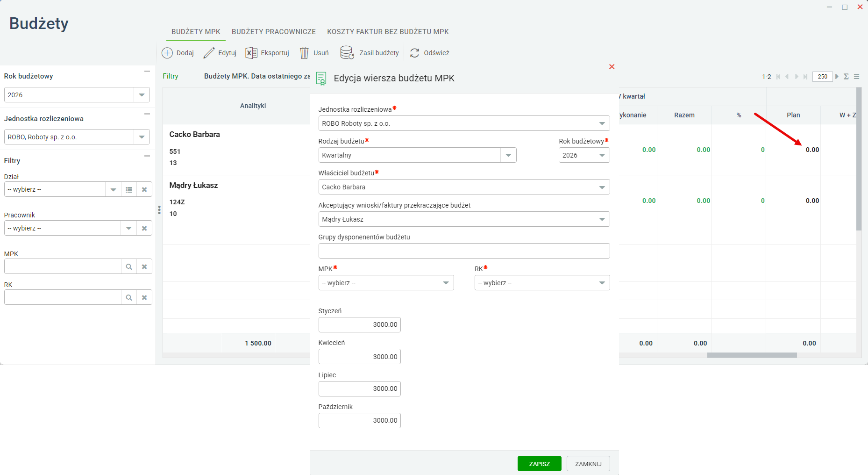868x475 pixels.
Task: Click the Dodaj plus icon
Action: coord(167,53)
